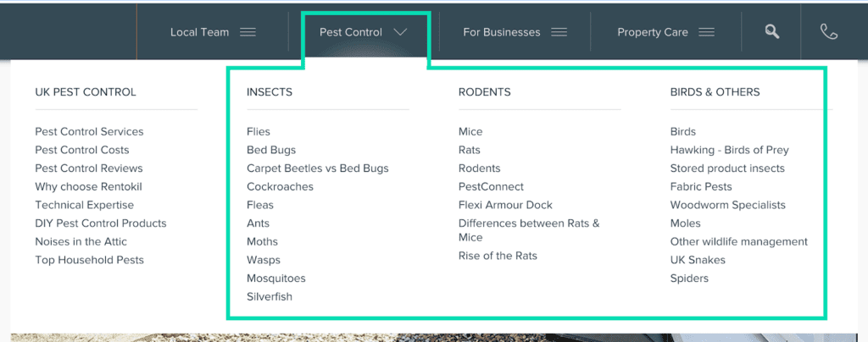The height and width of the screenshot is (342, 868).
Task: Open Why choose Rentokil link
Action: [x=88, y=186]
